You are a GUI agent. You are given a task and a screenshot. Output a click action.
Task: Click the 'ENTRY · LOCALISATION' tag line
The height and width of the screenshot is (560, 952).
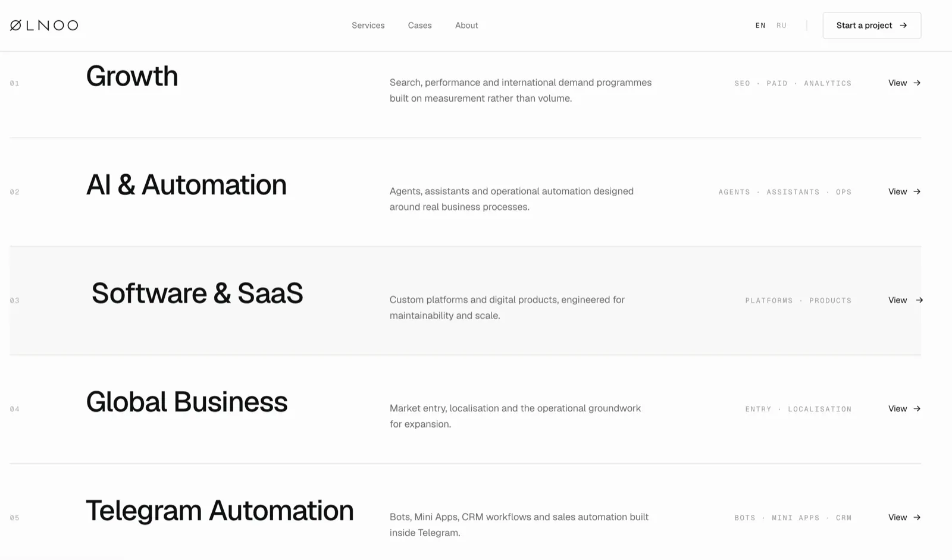point(798,409)
